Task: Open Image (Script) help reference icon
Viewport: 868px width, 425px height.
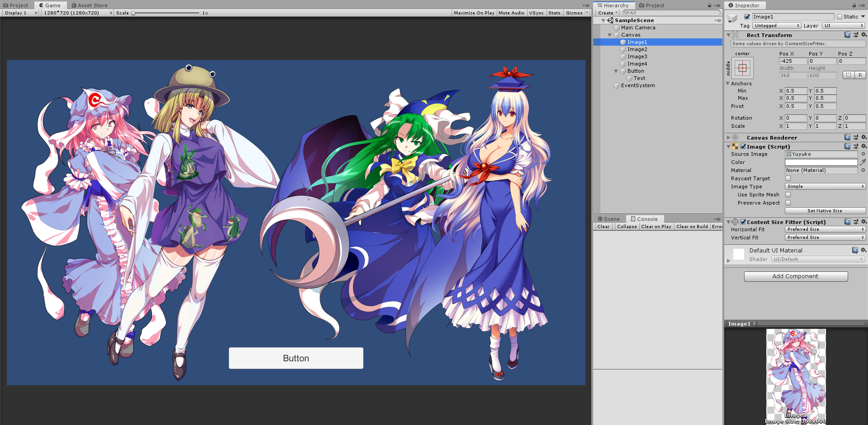Action: pos(847,146)
